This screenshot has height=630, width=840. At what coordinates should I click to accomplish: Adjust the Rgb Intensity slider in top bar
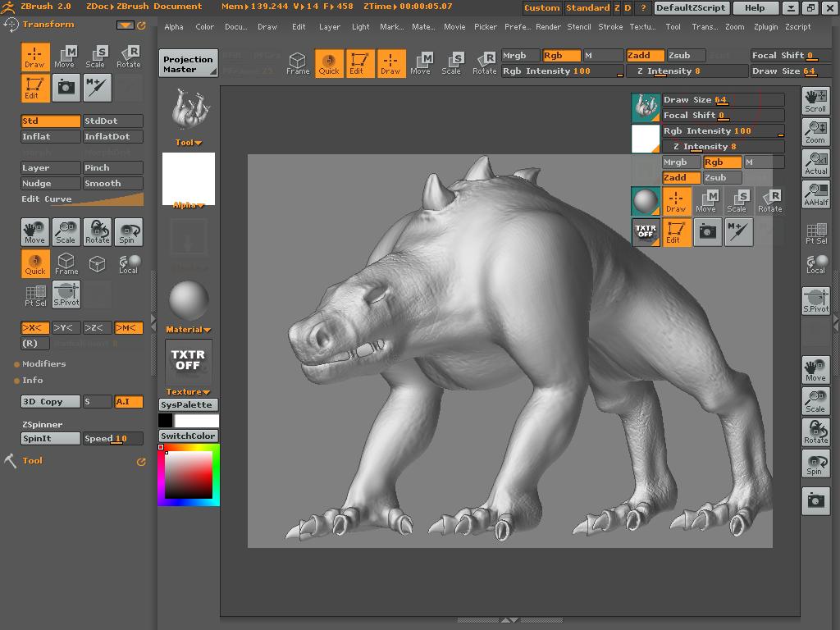pos(562,71)
